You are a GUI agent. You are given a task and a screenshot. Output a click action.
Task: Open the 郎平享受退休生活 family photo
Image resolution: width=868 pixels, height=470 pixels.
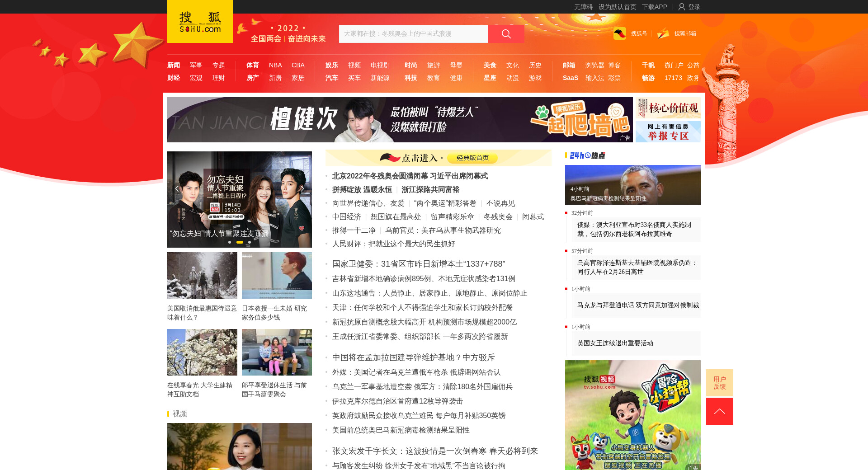277,352
